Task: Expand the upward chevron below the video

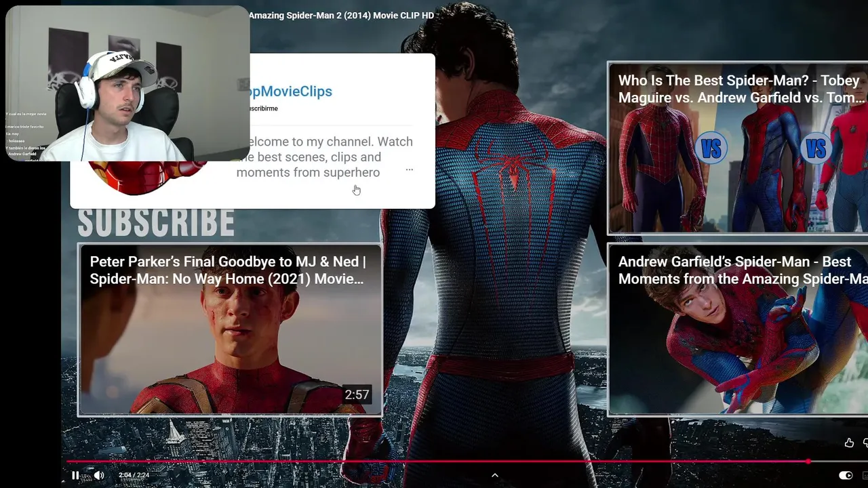Action: [495, 475]
